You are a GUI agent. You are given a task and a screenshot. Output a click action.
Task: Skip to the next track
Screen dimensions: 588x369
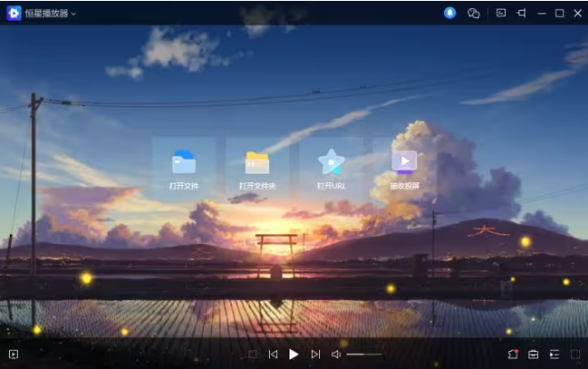tap(315, 355)
